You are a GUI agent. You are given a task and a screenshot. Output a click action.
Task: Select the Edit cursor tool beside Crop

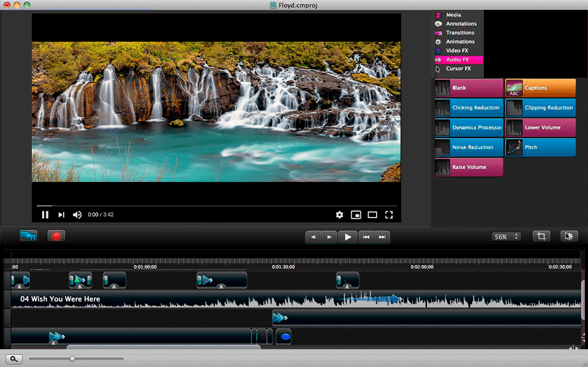click(568, 236)
